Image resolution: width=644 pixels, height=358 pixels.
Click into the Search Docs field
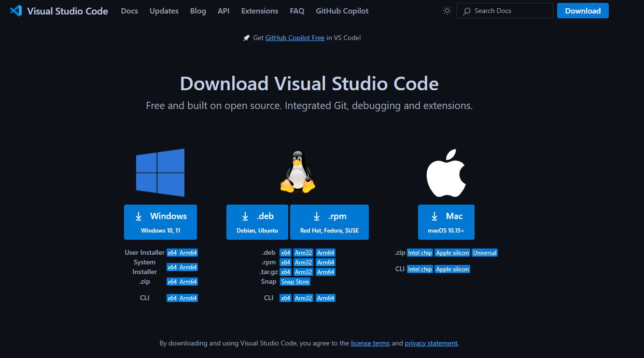tap(505, 11)
